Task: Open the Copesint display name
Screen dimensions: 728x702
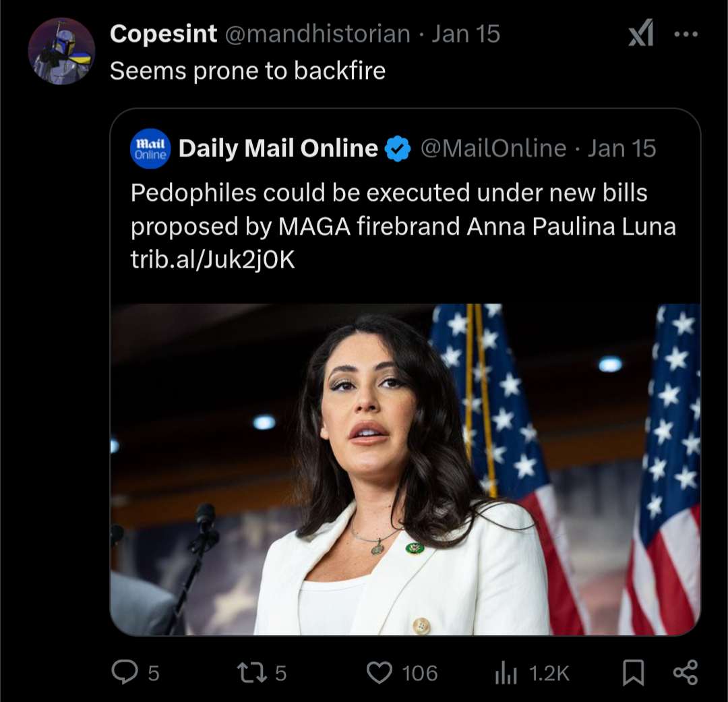Action: click(x=163, y=34)
